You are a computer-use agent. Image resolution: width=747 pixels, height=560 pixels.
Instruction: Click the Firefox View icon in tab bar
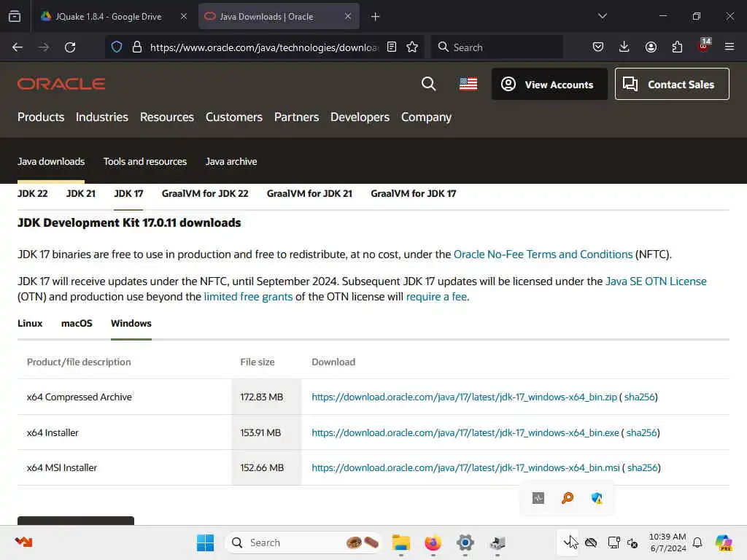pos(15,17)
